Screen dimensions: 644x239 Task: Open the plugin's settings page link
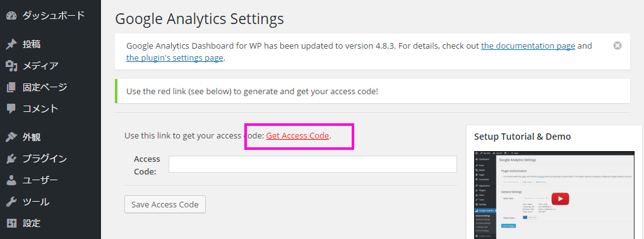tap(174, 58)
